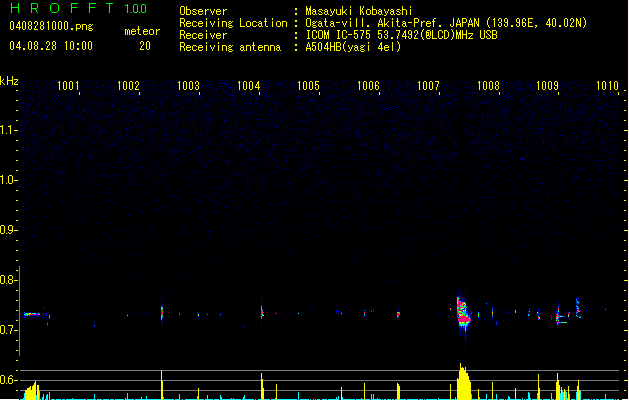Click the 1002 time axis marker
Screen dimensions: 629x400
pyautogui.click(x=128, y=85)
